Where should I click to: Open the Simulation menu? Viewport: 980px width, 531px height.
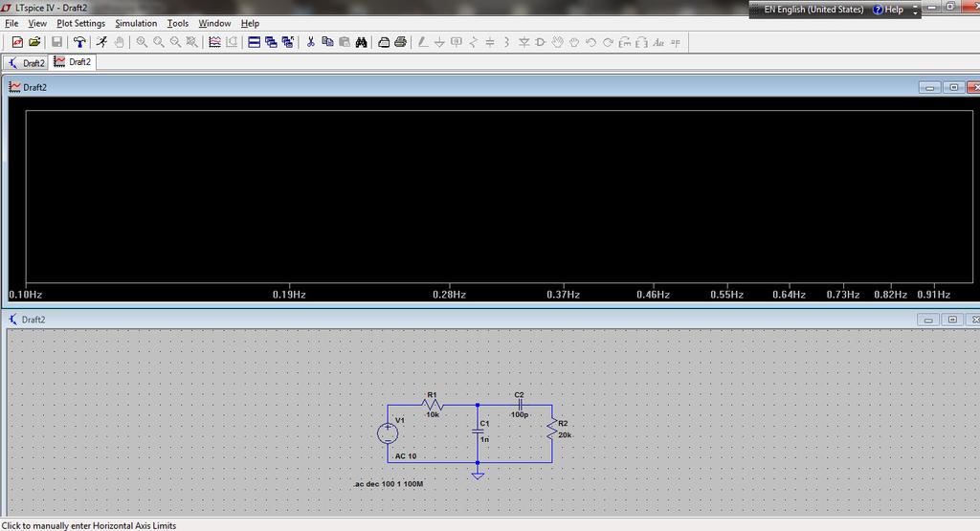point(136,23)
